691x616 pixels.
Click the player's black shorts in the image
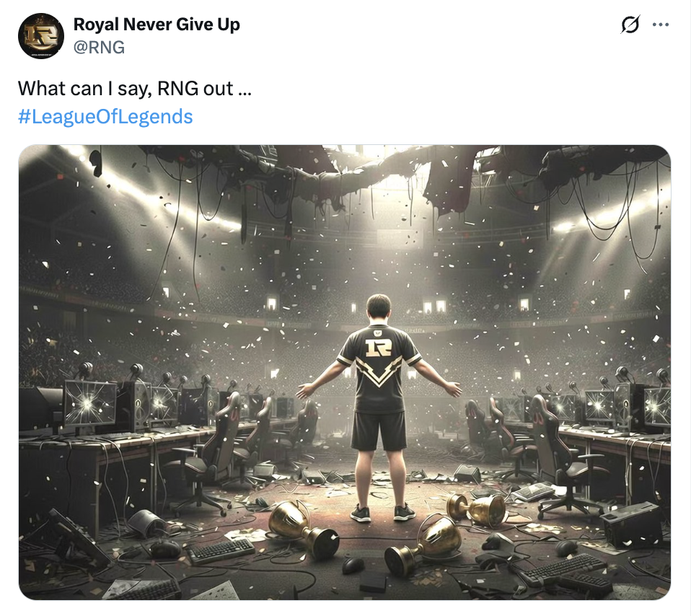(378, 430)
